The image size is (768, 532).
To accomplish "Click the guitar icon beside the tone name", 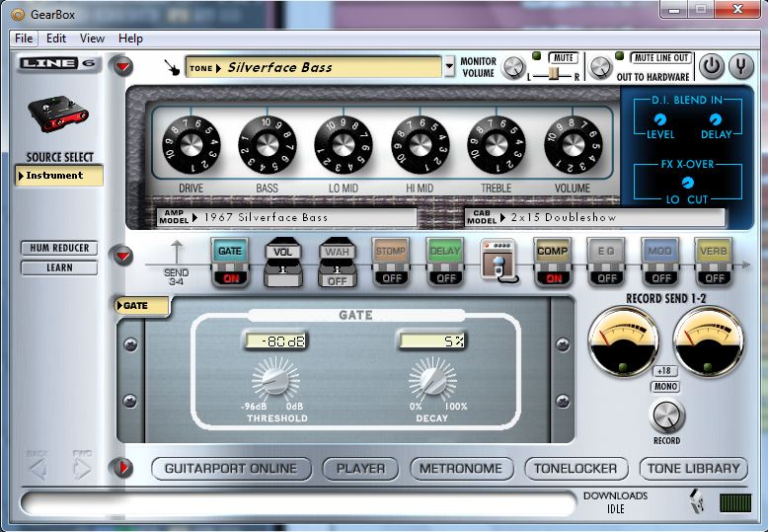I will click(172, 67).
